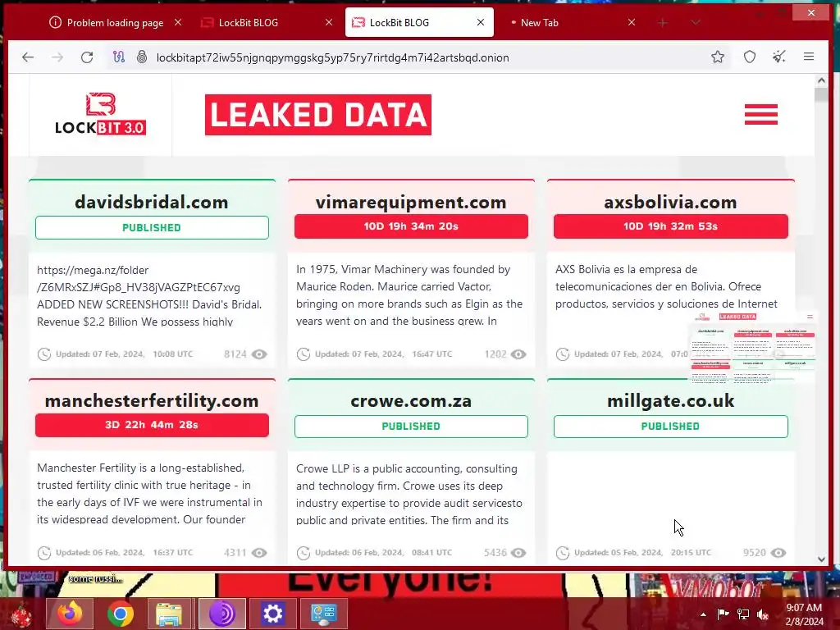Image resolution: width=840 pixels, height=630 pixels.
Task: Click the Crowe LLP description text
Action: coord(409,494)
